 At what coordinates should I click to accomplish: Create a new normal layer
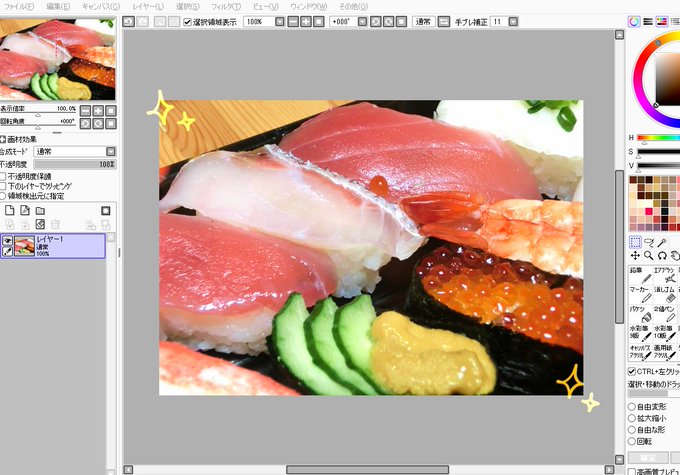[10, 211]
